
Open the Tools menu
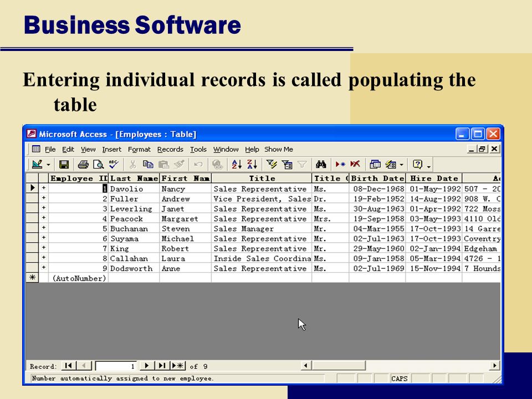(198, 149)
